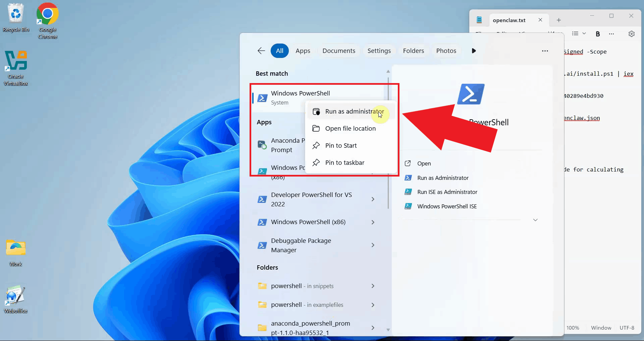Viewport: 644px width, 341px height.
Task: Expand Developer PowerShell for VS 2022 options
Action: pyautogui.click(x=373, y=199)
